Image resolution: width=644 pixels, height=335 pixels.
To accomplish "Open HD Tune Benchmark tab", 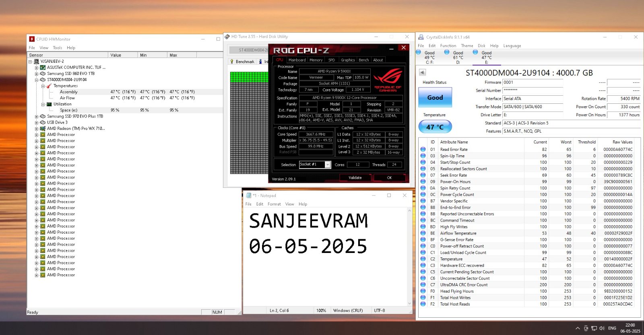I will (x=242, y=62).
